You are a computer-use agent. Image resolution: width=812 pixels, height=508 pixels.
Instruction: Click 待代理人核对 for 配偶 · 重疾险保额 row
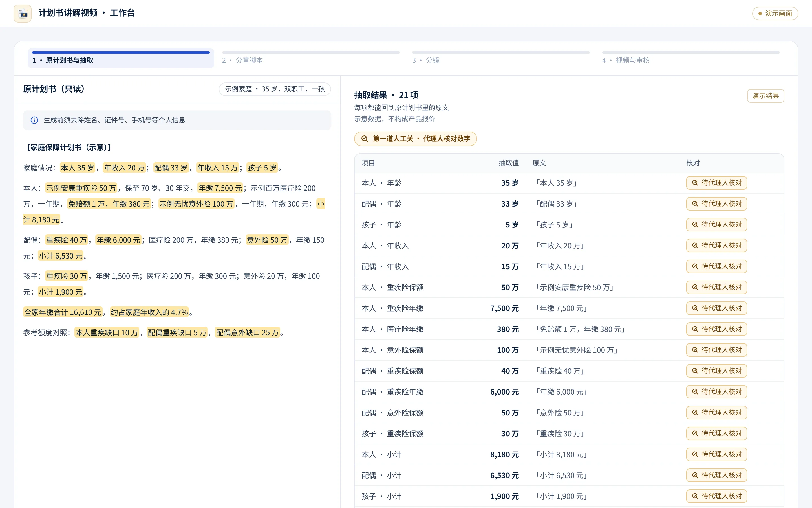pyautogui.click(x=716, y=371)
